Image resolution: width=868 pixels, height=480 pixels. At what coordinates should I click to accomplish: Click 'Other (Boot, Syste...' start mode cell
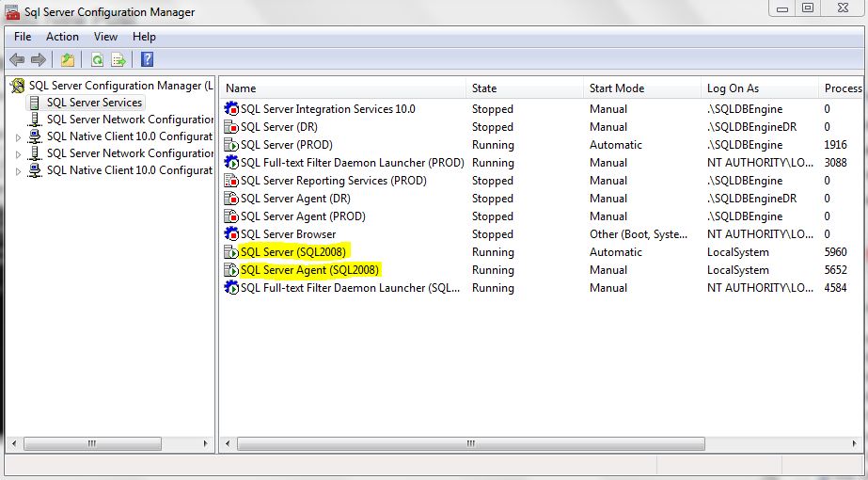[x=639, y=234]
